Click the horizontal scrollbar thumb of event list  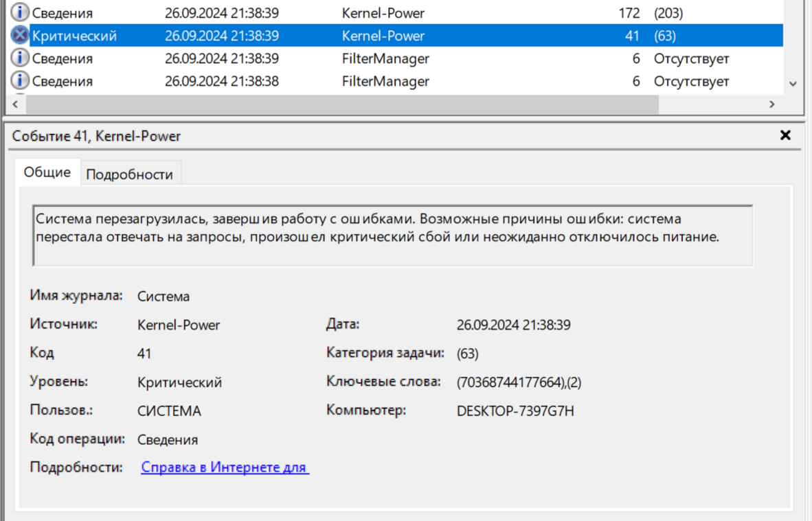click(342, 104)
